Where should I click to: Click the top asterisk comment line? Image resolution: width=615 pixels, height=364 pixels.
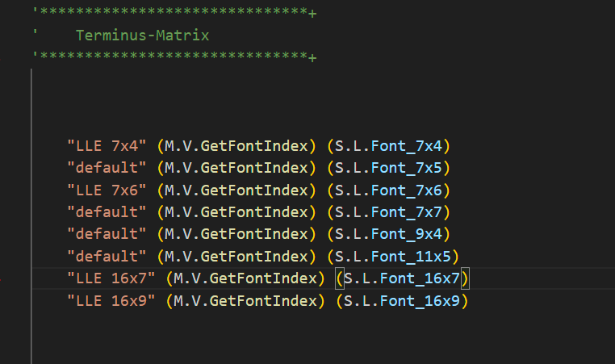click(x=174, y=13)
